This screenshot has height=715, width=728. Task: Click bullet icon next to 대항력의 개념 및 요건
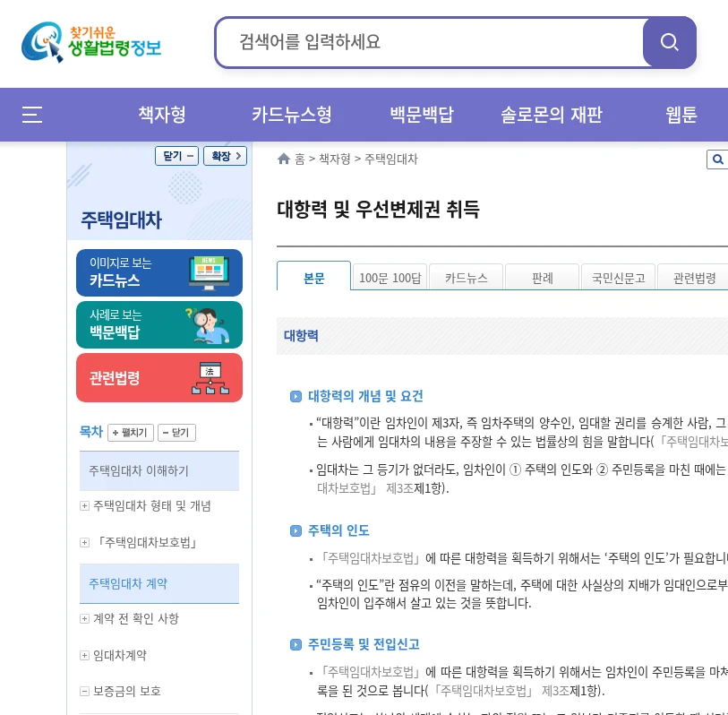coord(295,396)
